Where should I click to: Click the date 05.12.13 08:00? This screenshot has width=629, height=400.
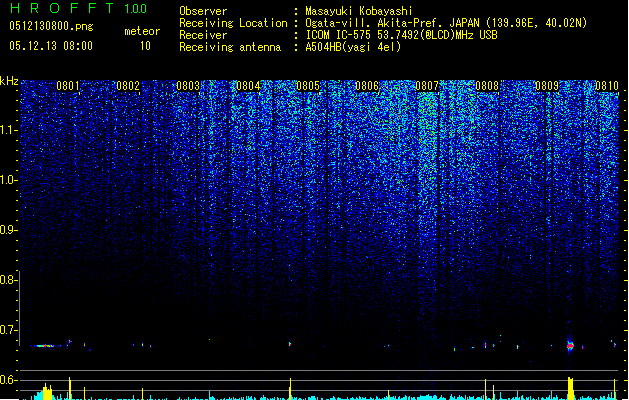[51, 46]
